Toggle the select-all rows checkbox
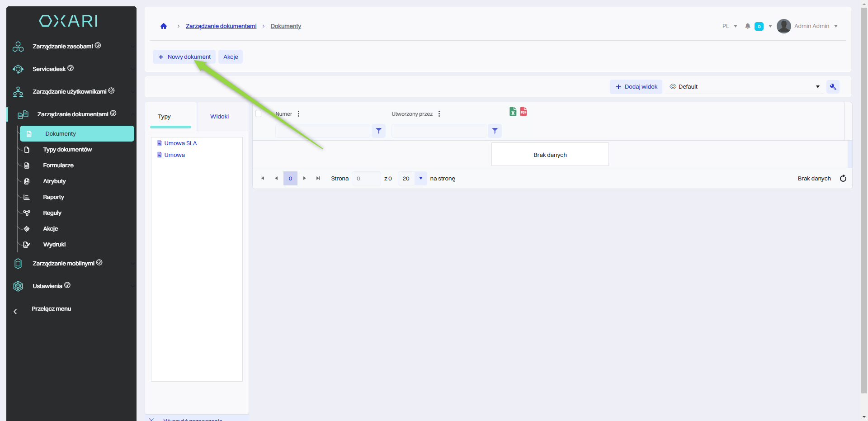868x421 pixels. [x=259, y=114]
